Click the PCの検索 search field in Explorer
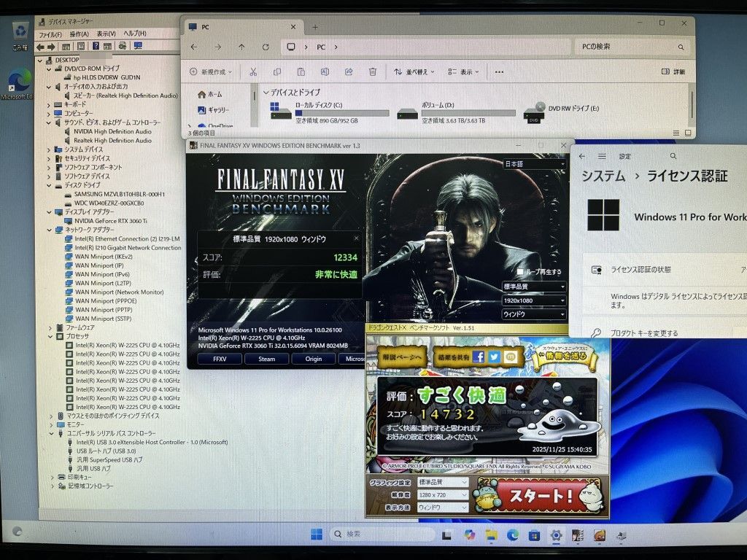 point(631,47)
